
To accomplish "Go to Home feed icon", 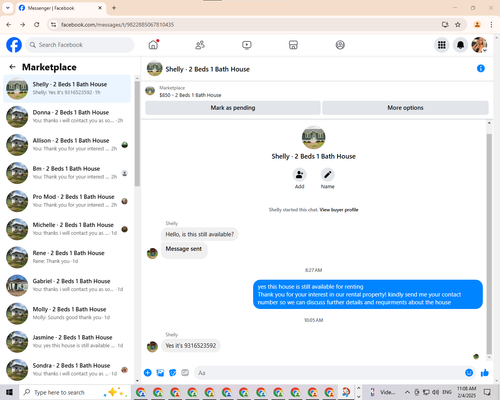I will (x=153, y=45).
